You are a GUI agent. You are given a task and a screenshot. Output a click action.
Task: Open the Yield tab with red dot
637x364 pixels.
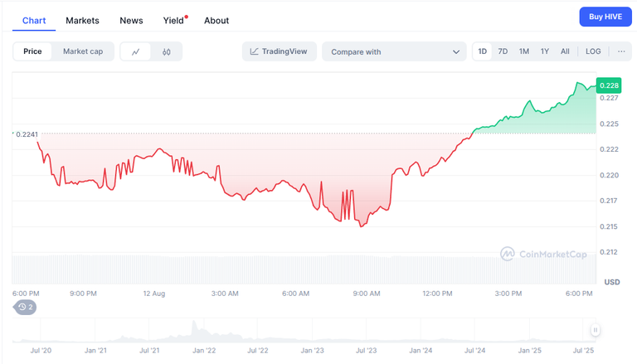pyautogui.click(x=175, y=20)
